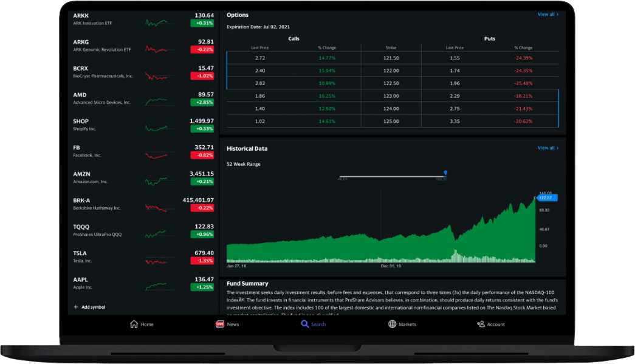Viewport: 635px width, 364px height.
Task: Select ARK Genomic Revolution ETF name
Action: 102,49
